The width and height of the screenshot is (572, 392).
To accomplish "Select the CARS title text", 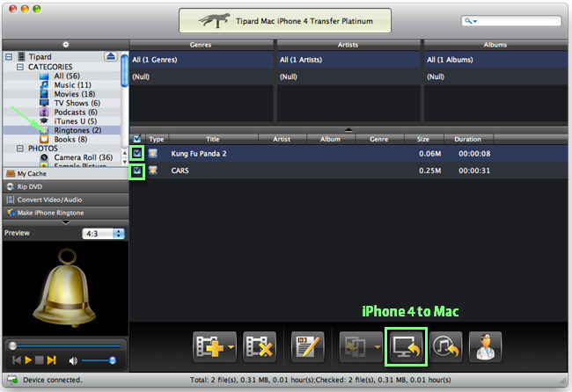I will [180, 171].
